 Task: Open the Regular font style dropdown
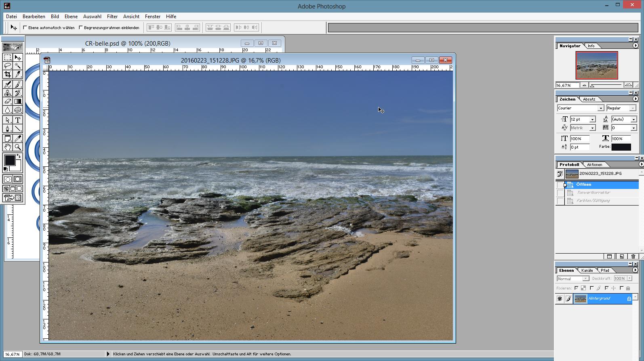click(633, 108)
